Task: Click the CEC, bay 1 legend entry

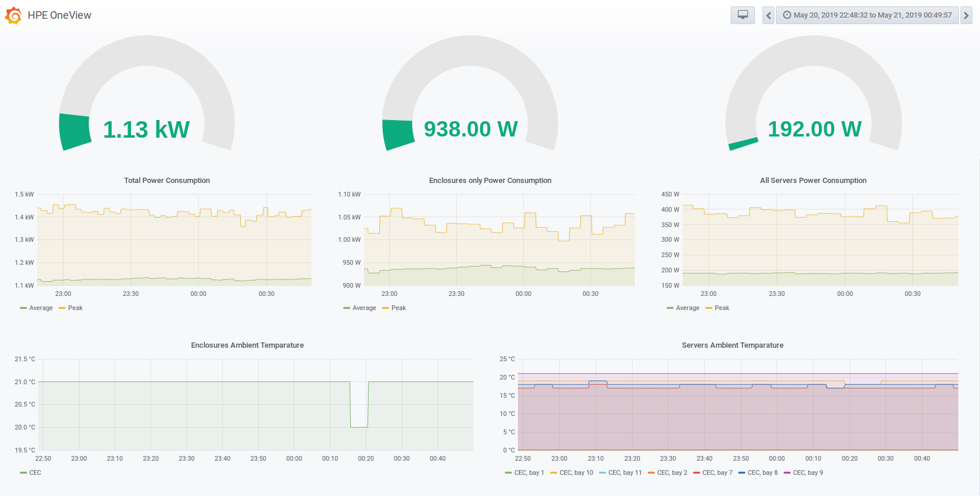Action: 524,472
